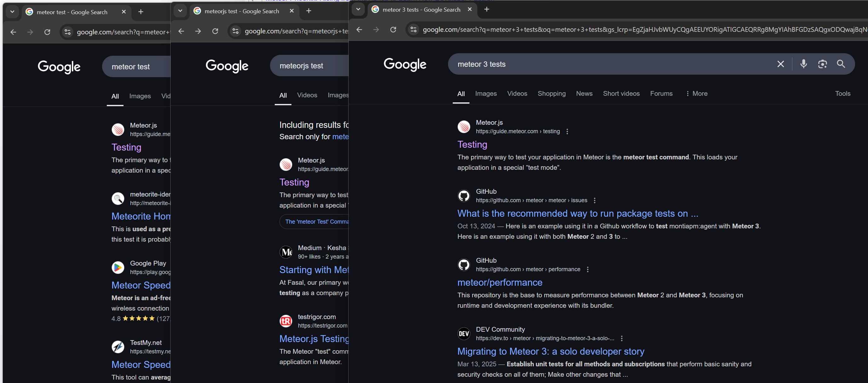Open options menu for GitHub performance result
Image resolution: width=868 pixels, height=383 pixels.
click(588, 270)
